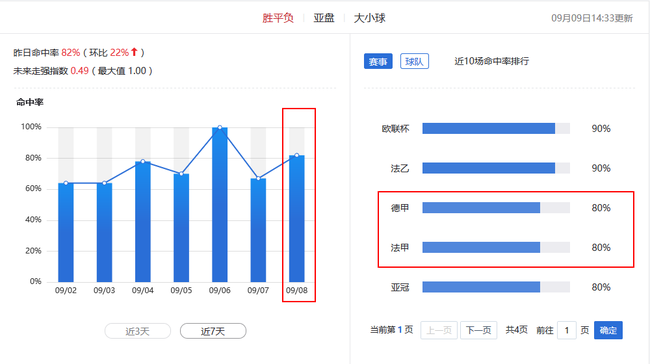Click the 亚冠 progress bar
Viewport: 650px width, 364px height.
[496, 287]
